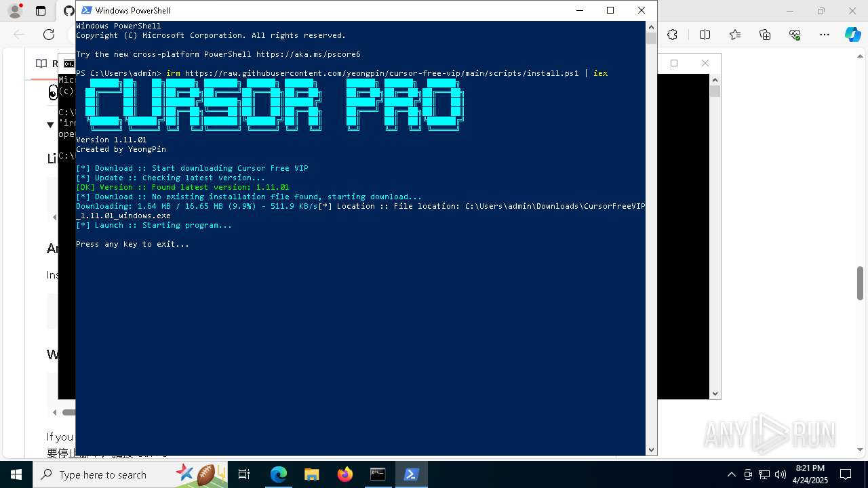Open the Copilot icon in Edge
Screen dimensions: 868x488
(852, 35)
